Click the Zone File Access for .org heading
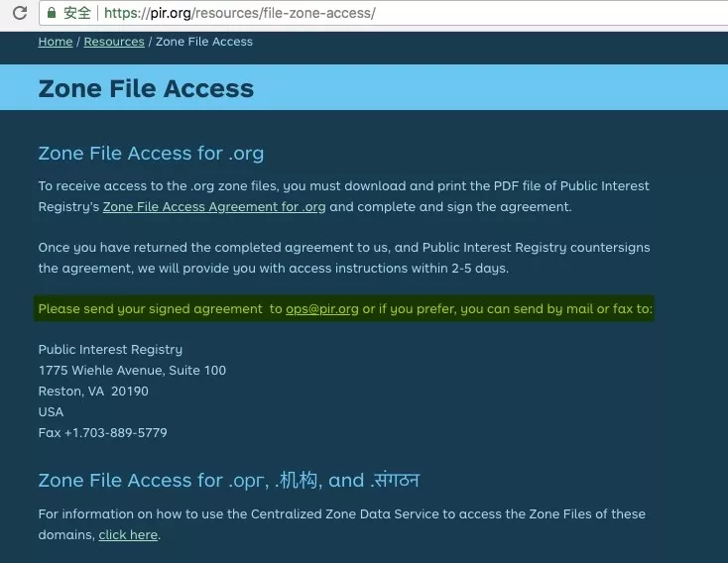The image size is (728, 563). [x=151, y=154]
